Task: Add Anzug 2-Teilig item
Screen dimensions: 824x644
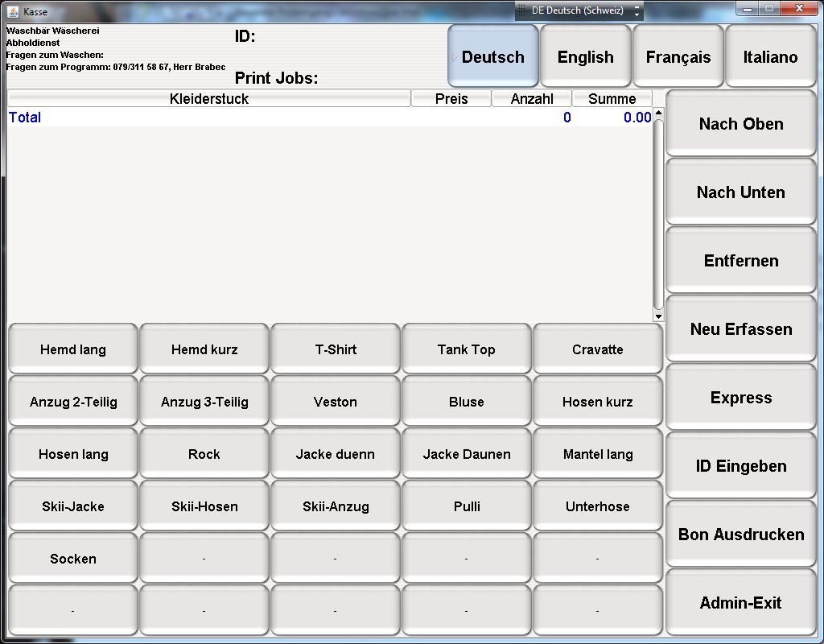Action: pyautogui.click(x=73, y=402)
